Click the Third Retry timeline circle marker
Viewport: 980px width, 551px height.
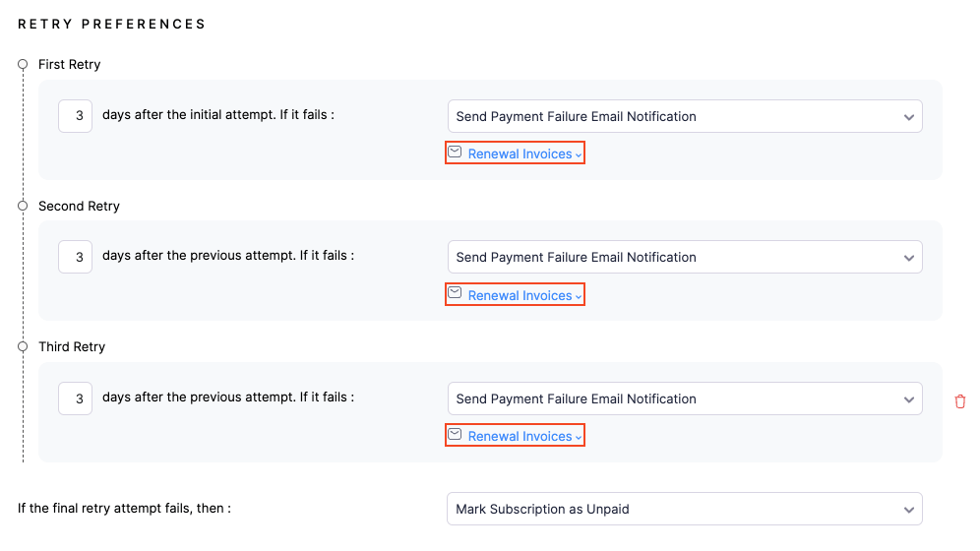pyautogui.click(x=23, y=347)
